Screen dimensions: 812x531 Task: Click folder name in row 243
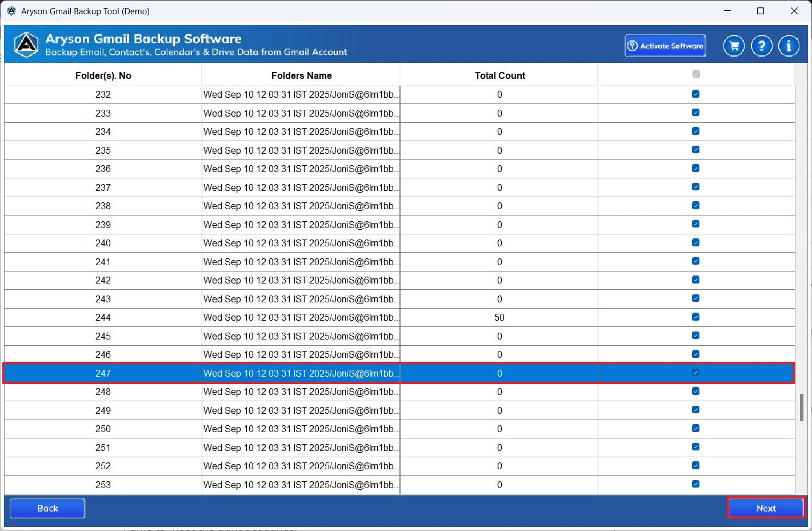click(301, 299)
